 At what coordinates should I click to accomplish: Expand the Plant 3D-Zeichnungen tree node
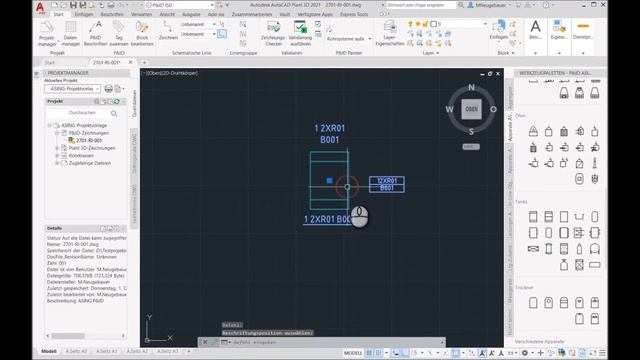[57, 148]
